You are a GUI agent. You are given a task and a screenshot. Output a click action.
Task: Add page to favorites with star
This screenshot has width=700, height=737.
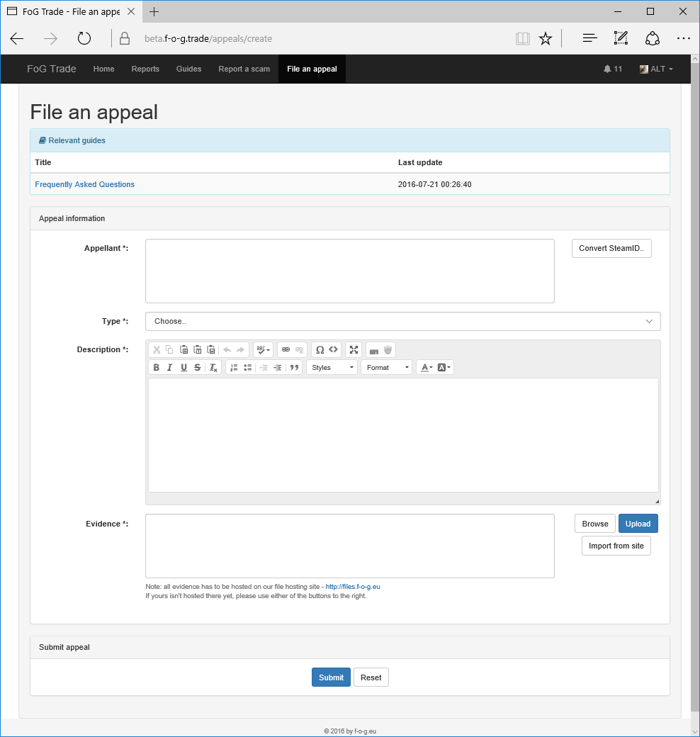(545, 38)
